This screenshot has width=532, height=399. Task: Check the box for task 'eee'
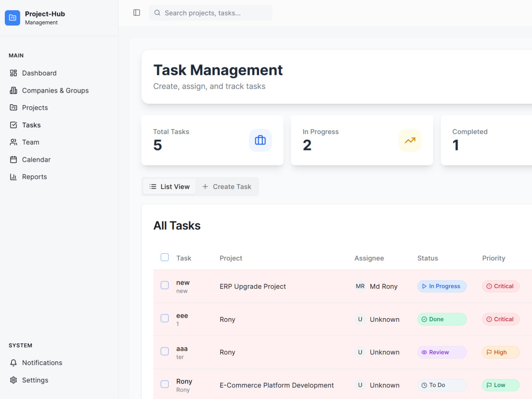pos(164,318)
